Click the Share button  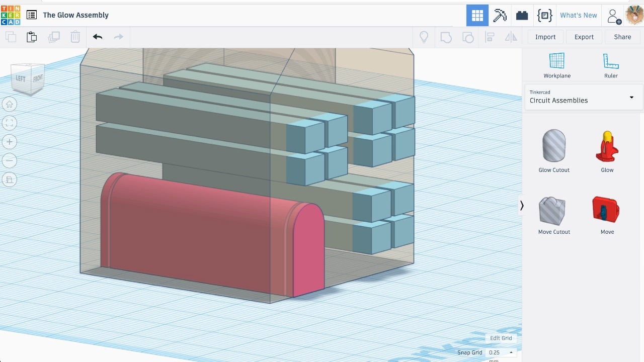point(622,37)
